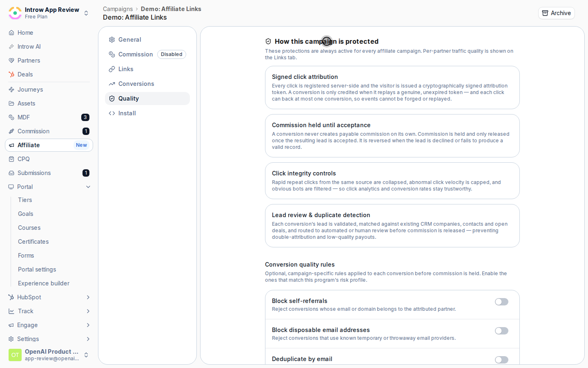588x368 pixels.
Task: Click the Journeys sidebar icon
Action: [x=11, y=90]
